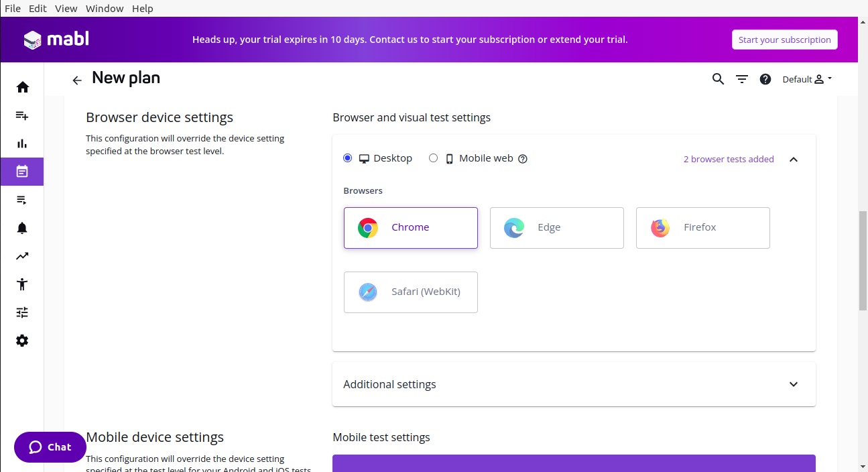Open the Default workspace dropdown

coord(807,79)
